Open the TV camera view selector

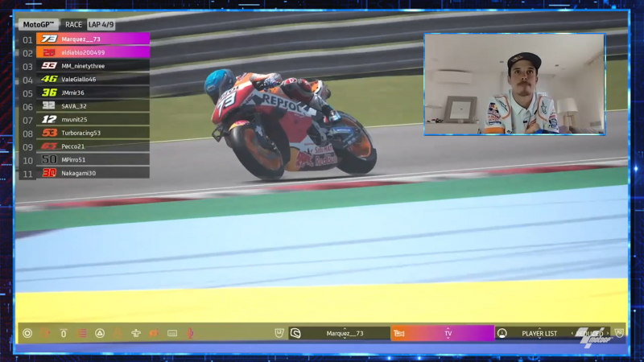click(442, 333)
